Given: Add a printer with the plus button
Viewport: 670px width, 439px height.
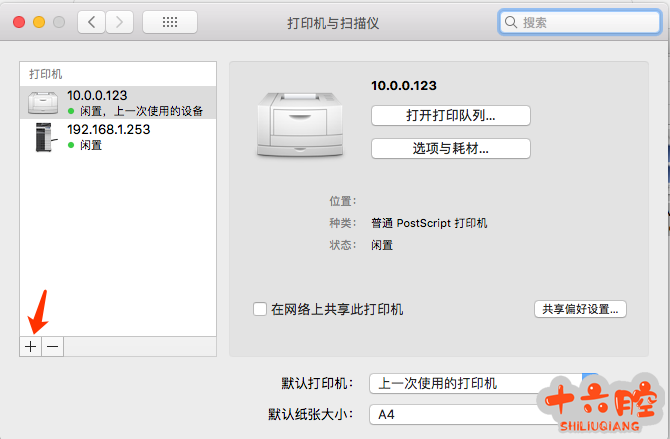Looking at the screenshot, I should (30, 346).
